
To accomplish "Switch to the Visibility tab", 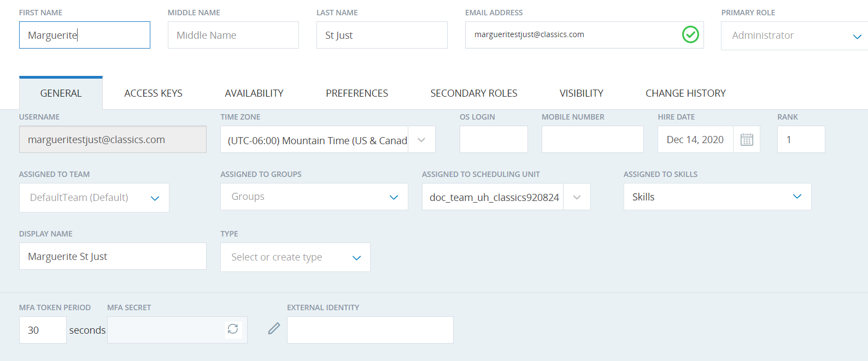I will tap(582, 93).
